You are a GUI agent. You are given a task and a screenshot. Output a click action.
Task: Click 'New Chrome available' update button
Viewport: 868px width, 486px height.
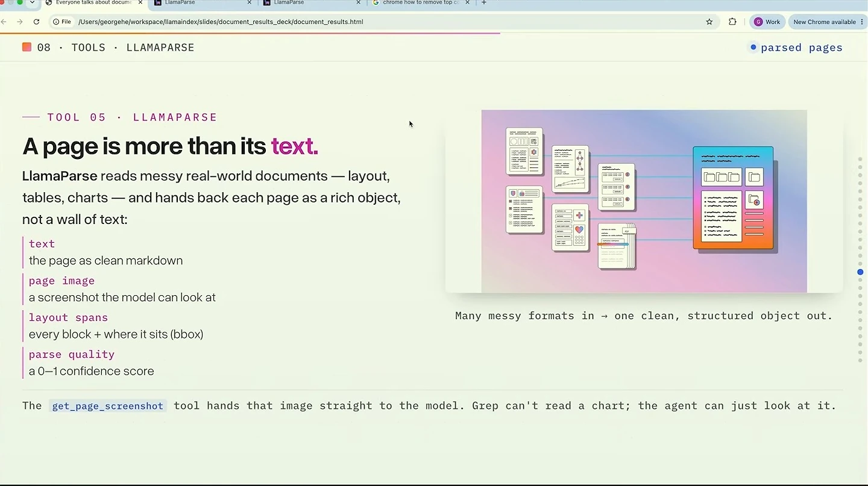(x=828, y=22)
